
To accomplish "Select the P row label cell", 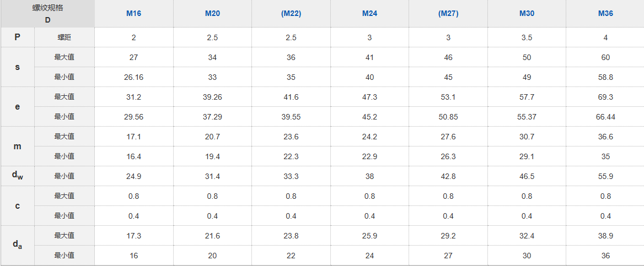I will 17,37.
